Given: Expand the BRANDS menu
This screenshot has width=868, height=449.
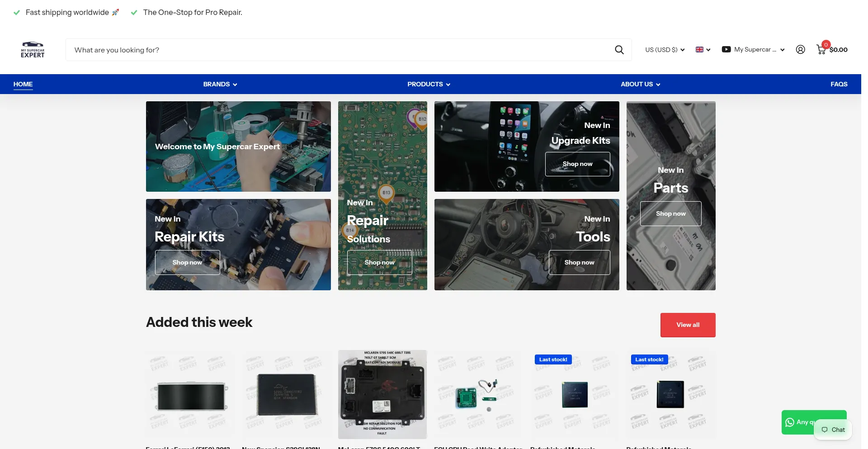Looking at the screenshot, I should (x=220, y=84).
